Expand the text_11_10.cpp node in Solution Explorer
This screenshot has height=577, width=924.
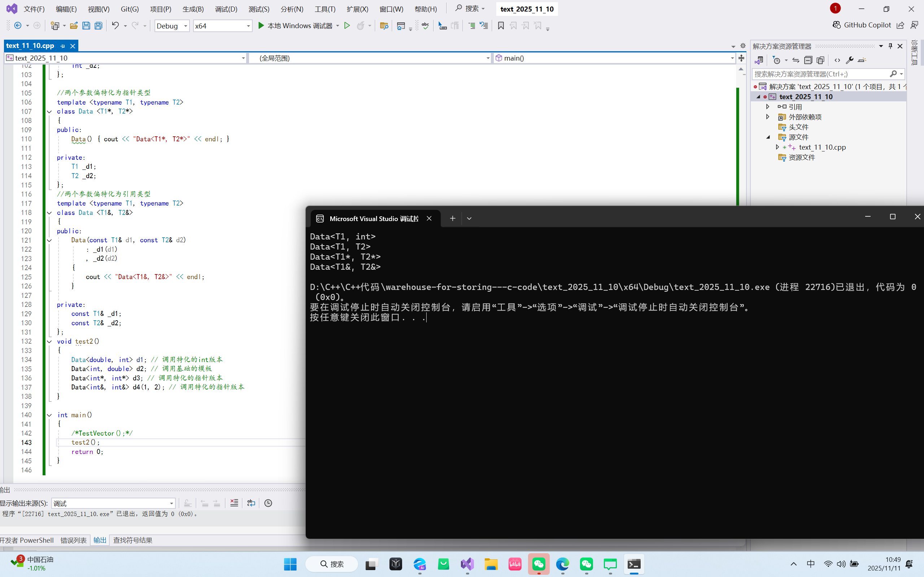coord(777,147)
